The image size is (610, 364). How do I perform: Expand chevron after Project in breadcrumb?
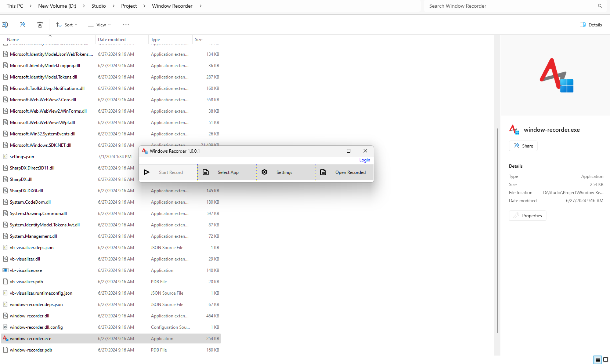point(144,6)
